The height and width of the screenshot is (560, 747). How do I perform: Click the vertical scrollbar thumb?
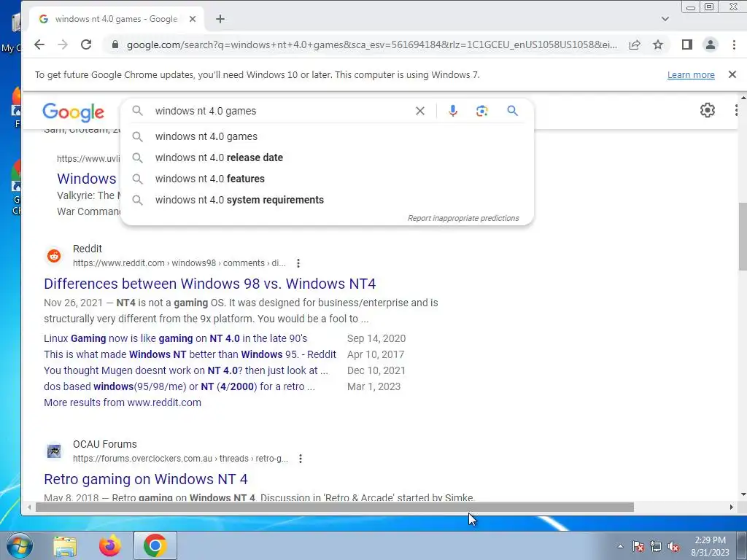point(742,236)
